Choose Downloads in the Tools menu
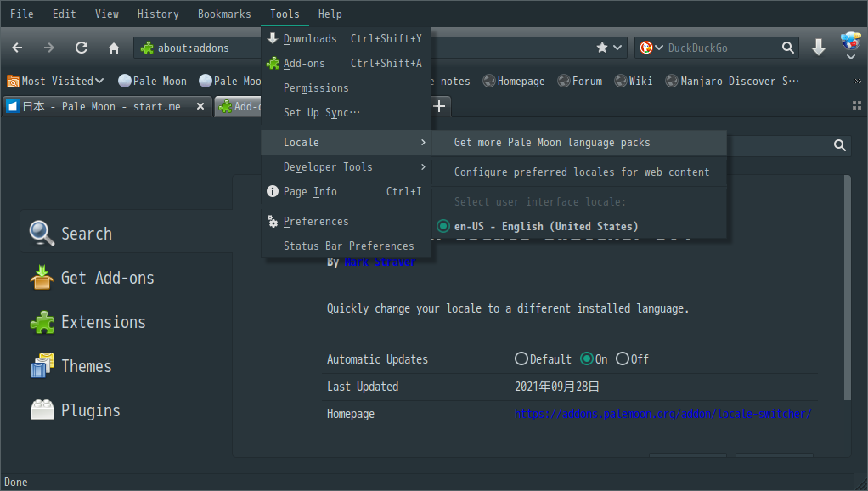Viewport: 868px width, 491px height. click(346, 38)
